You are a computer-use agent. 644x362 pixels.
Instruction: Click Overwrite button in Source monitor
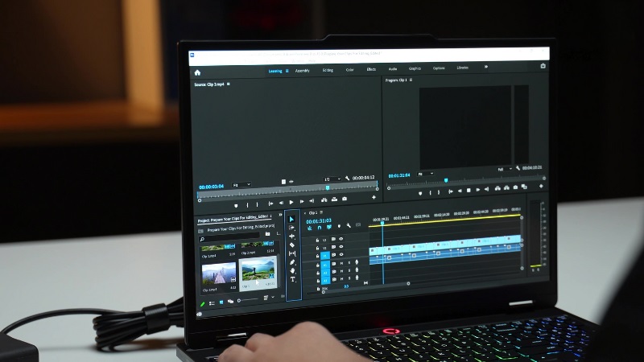[x=334, y=199]
